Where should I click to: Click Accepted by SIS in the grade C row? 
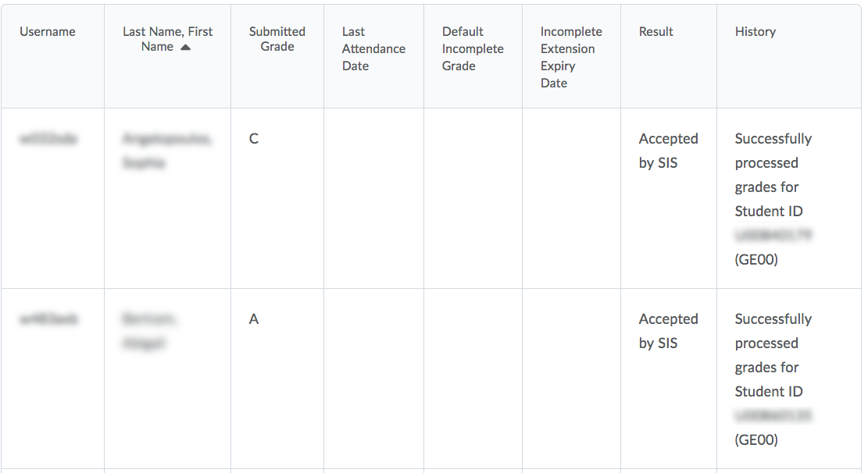point(668,151)
